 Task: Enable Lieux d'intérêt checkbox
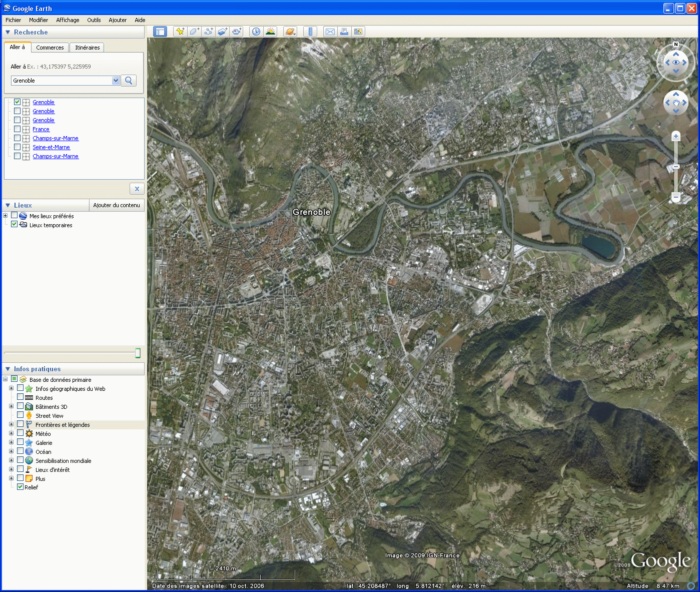(20, 469)
